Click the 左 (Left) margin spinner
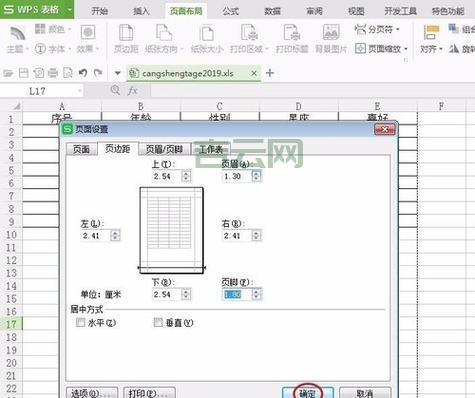Viewport: 475px width, 398px height. coord(115,235)
